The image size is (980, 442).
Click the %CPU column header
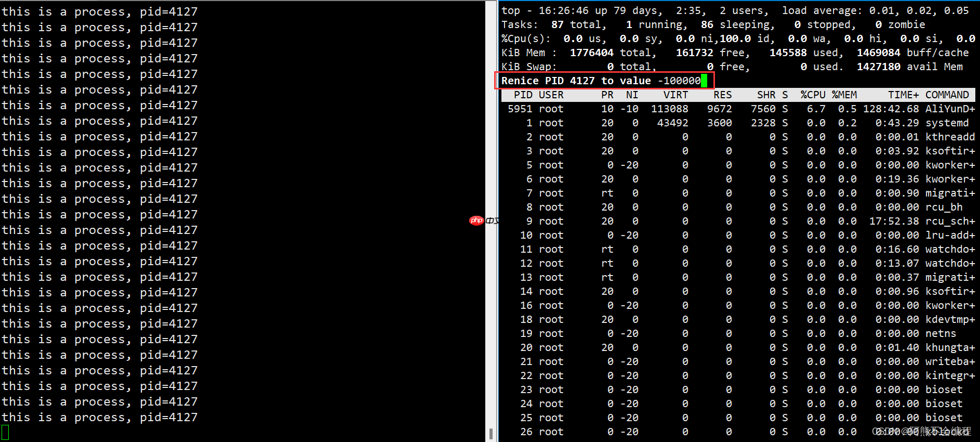coord(813,95)
